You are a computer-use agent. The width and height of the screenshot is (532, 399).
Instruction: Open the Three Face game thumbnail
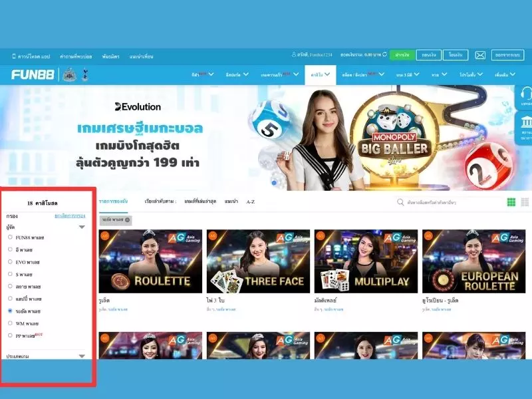(258, 261)
